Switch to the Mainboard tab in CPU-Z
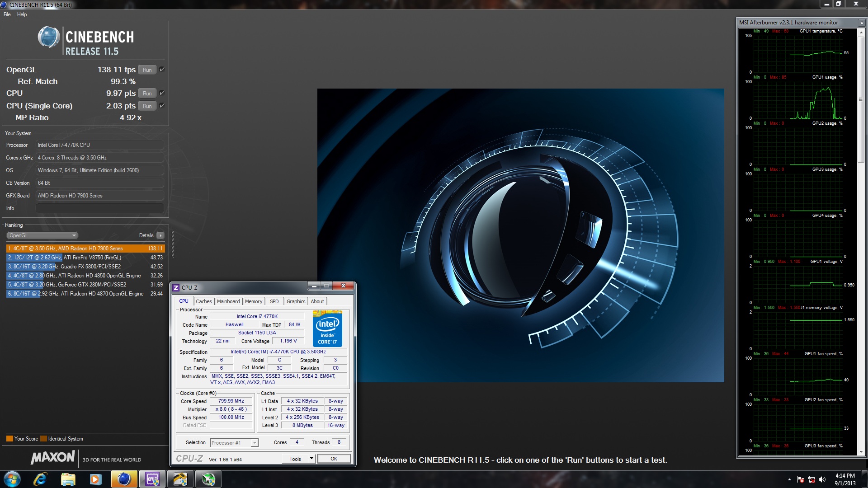The image size is (868, 488). click(228, 301)
